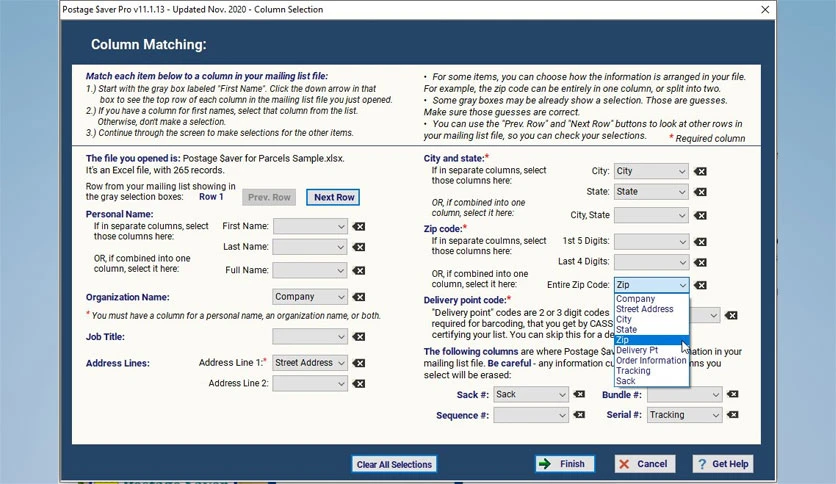Open the State column dropdown
836x484 pixels.
[x=651, y=192]
